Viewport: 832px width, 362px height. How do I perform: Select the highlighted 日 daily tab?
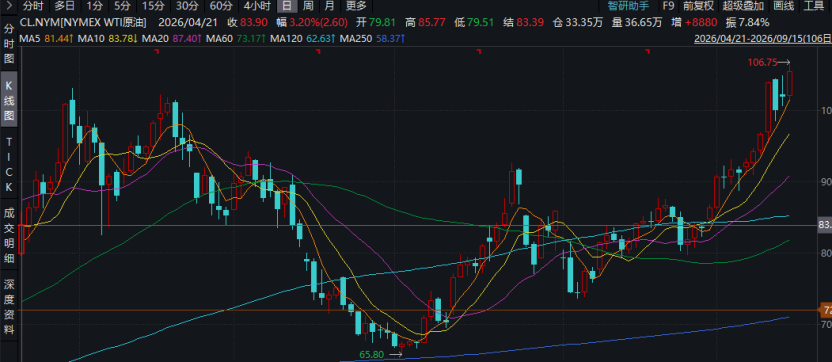click(x=287, y=6)
